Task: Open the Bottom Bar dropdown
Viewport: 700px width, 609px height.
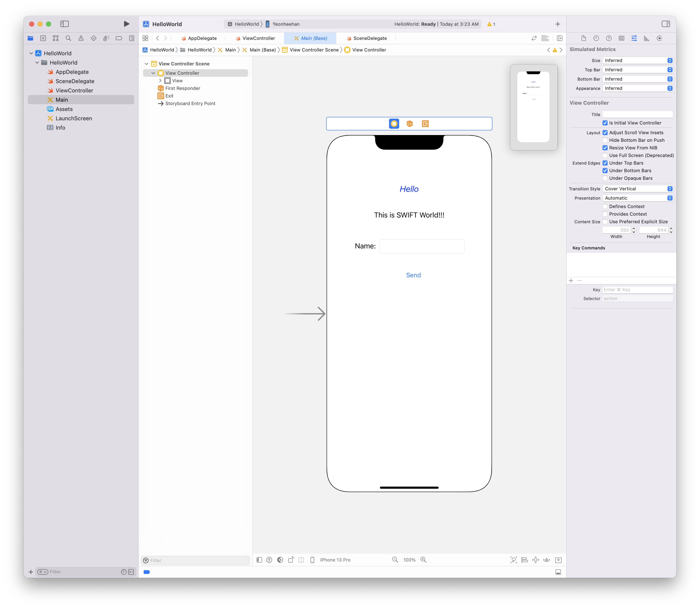Action: (638, 79)
